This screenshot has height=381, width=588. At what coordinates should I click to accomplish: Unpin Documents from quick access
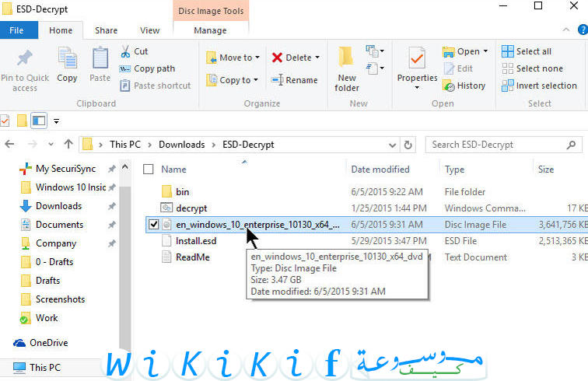[112, 225]
